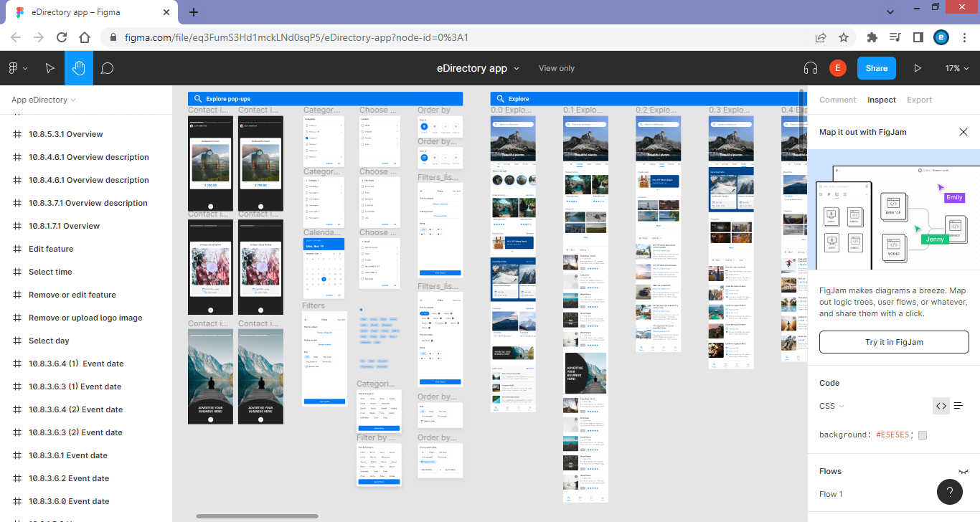Open the 17% zoom dropdown
Image resolution: width=980 pixels, height=522 pixels.
(956, 68)
